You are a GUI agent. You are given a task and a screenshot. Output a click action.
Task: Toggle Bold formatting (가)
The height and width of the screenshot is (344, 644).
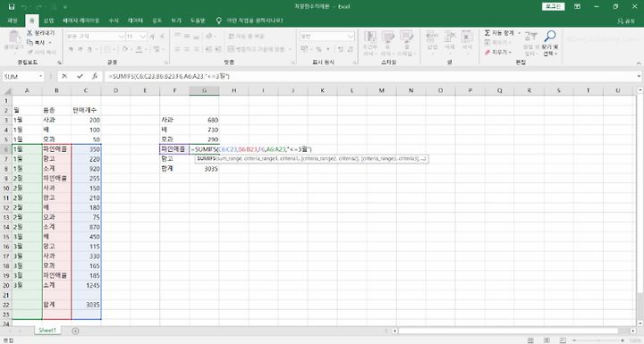pyautogui.click(x=71, y=49)
